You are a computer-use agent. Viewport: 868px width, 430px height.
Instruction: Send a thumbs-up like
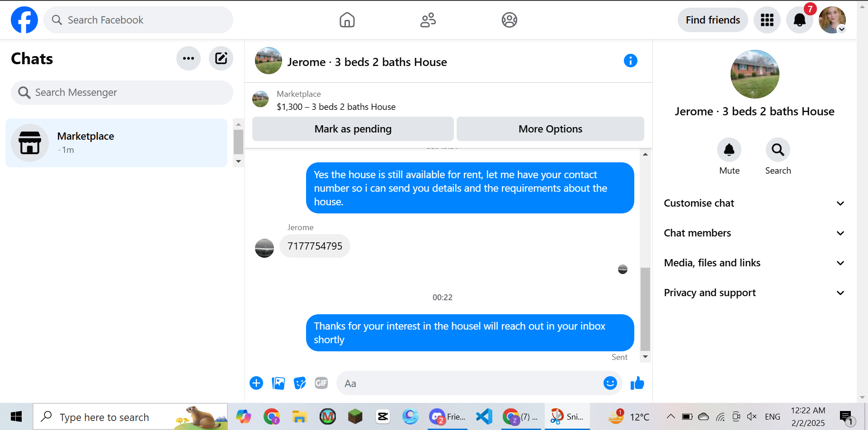pyautogui.click(x=637, y=383)
